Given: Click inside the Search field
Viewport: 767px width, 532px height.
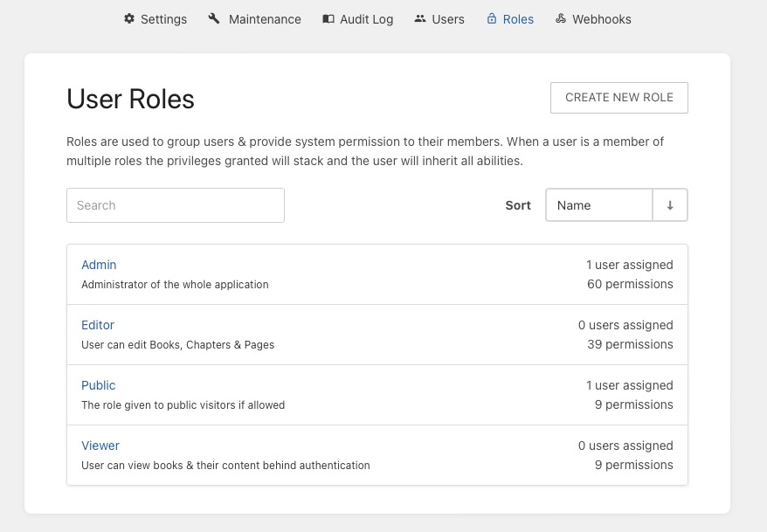Looking at the screenshot, I should (x=175, y=204).
